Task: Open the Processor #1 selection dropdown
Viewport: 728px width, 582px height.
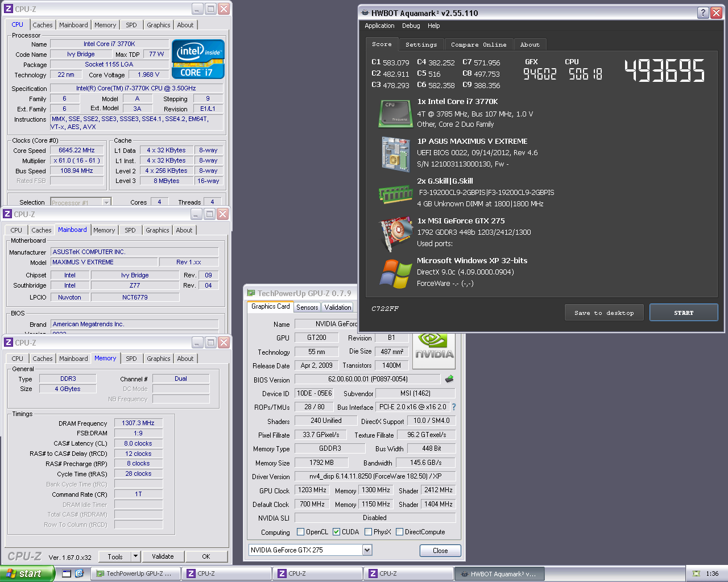Action: click(x=106, y=202)
